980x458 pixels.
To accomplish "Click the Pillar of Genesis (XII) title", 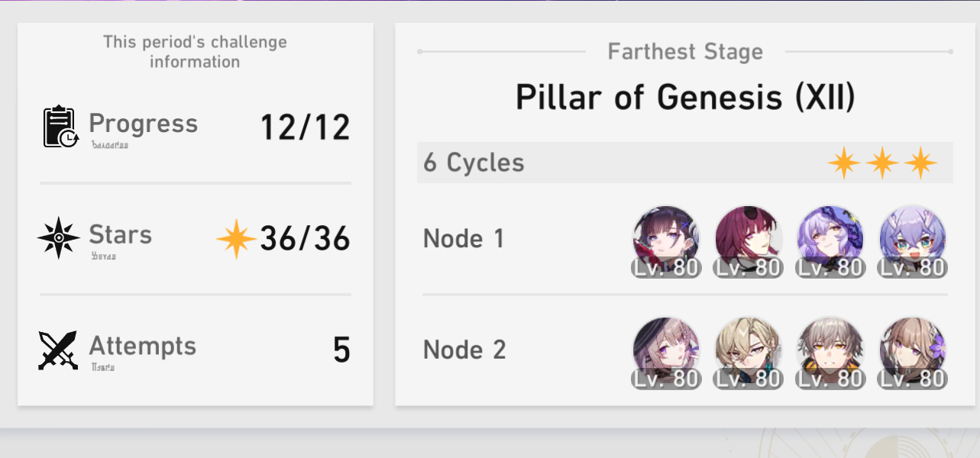I will pyautogui.click(x=685, y=98).
